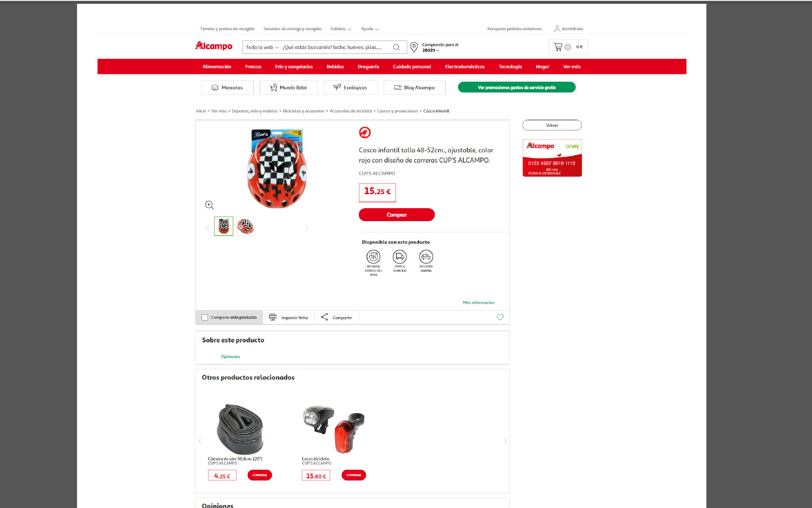Click the home delivery truck icon
The width and height of the screenshot is (812, 508).
pos(400,257)
